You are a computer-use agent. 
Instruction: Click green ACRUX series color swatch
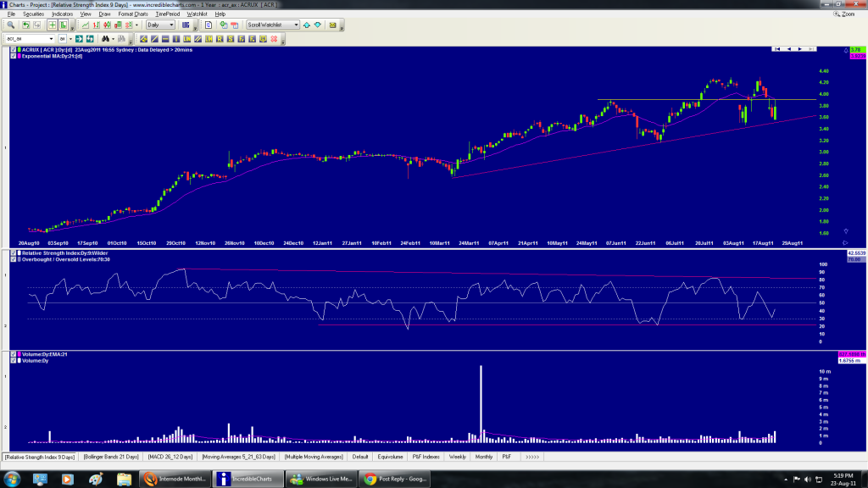point(19,50)
